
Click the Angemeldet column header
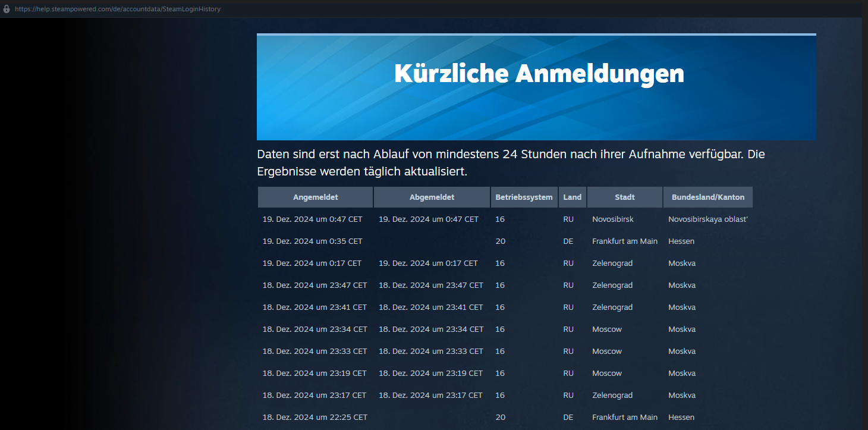[315, 197]
